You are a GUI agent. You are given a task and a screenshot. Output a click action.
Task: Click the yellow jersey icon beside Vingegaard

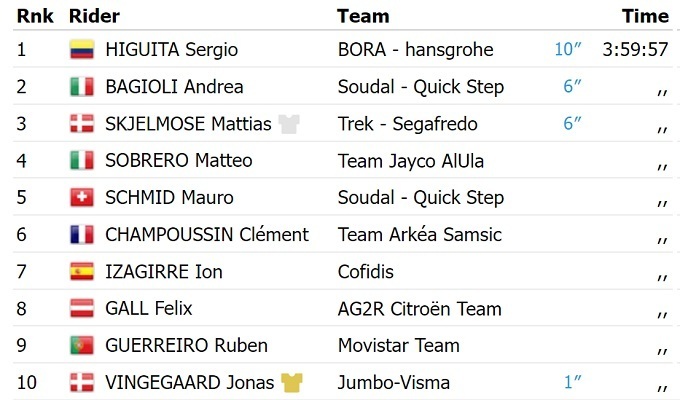click(292, 383)
